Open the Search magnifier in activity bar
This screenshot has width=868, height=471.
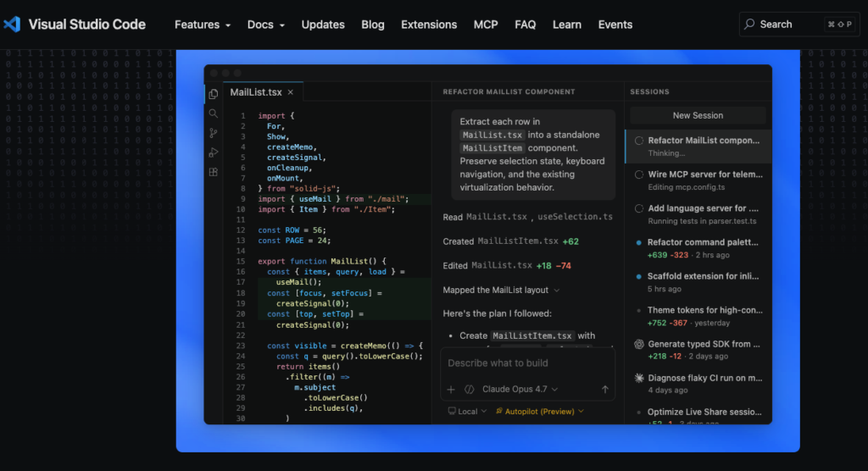[x=213, y=114]
